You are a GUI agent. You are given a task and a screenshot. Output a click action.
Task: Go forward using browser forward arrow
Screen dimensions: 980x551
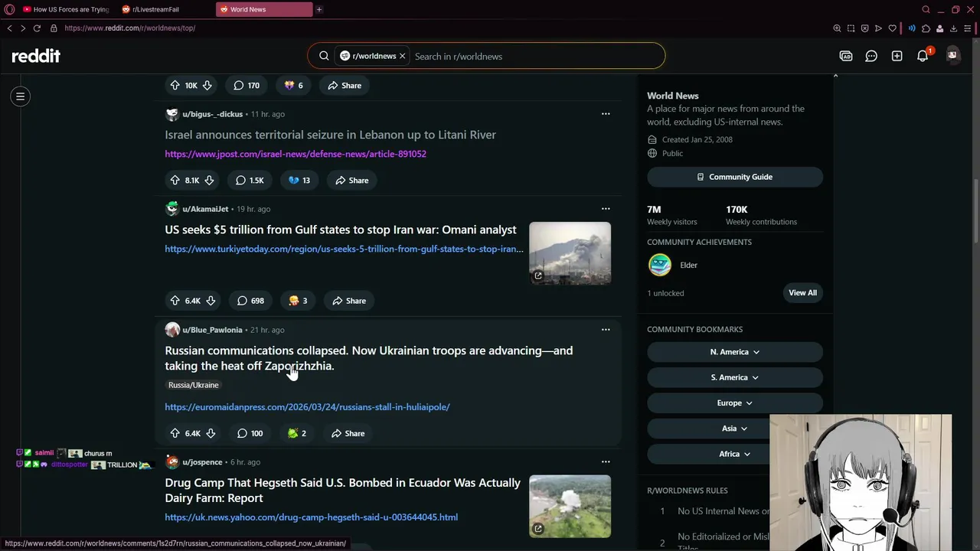(22, 28)
